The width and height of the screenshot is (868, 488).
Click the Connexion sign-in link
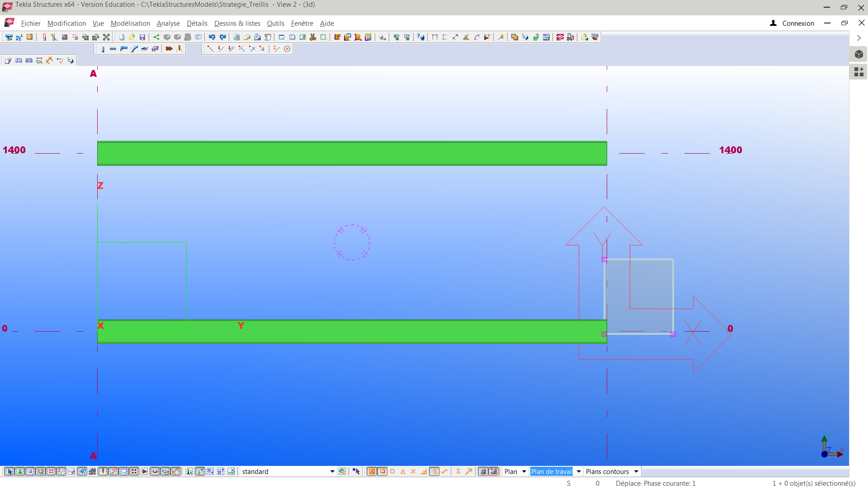(798, 23)
